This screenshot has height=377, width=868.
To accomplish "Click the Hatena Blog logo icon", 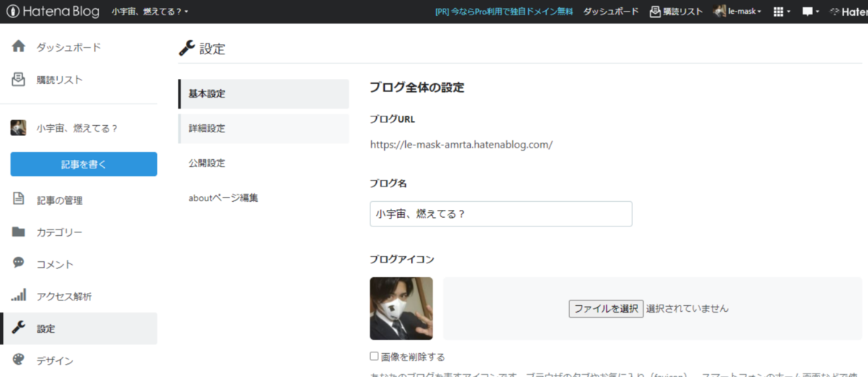I will pos(13,12).
